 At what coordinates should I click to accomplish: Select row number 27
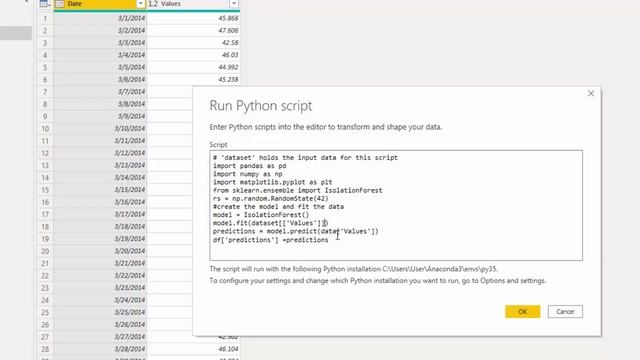(x=45, y=337)
